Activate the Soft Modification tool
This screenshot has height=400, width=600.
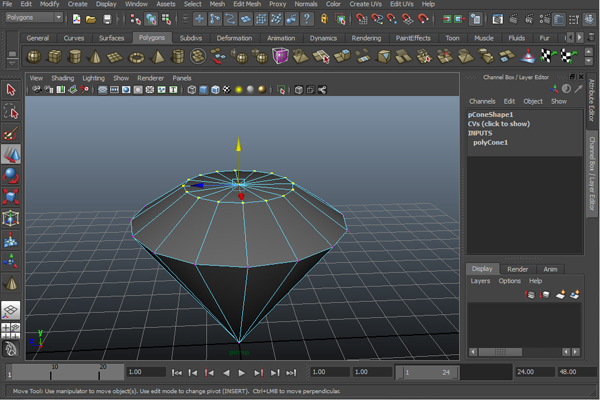pyautogui.click(x=11, y=240)
